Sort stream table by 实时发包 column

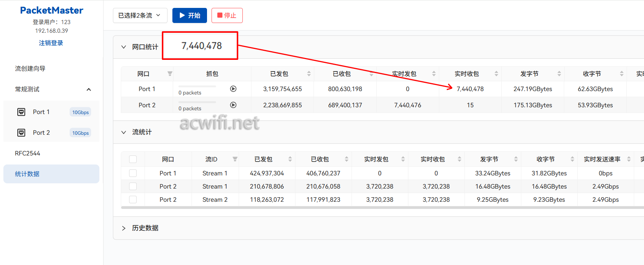tap(403, 159)
